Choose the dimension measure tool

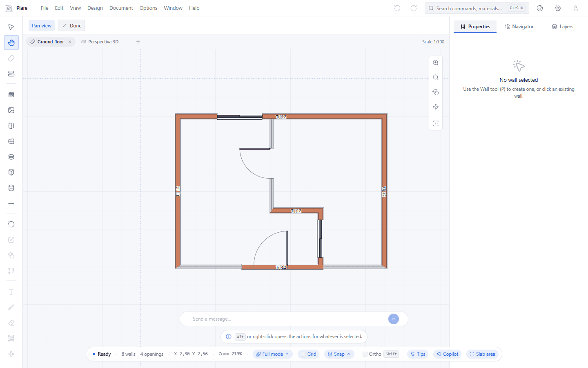[11, 74]
